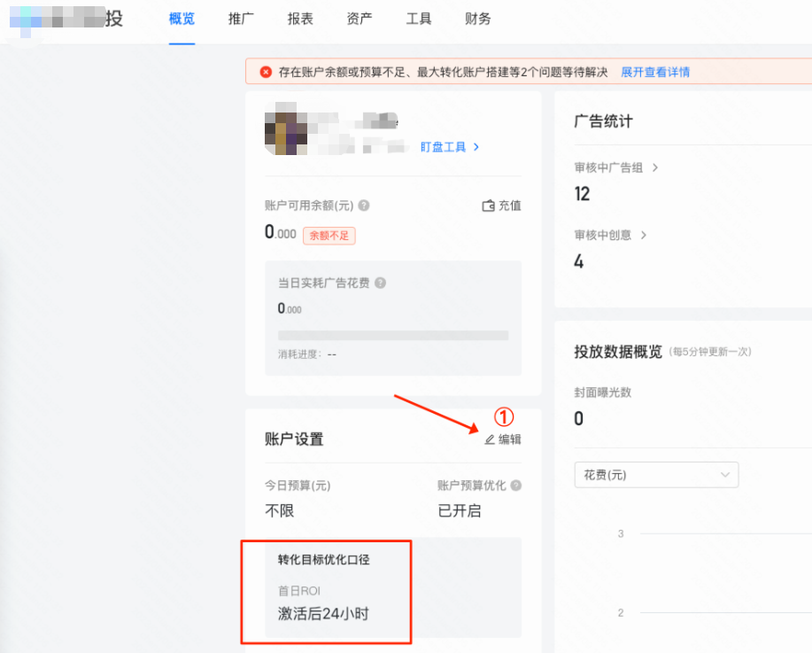The height and width of the screenshot is (653, 812).
Task: Click the consumption progress bar under 消耗进度
Action: click(x=393, y=334)
